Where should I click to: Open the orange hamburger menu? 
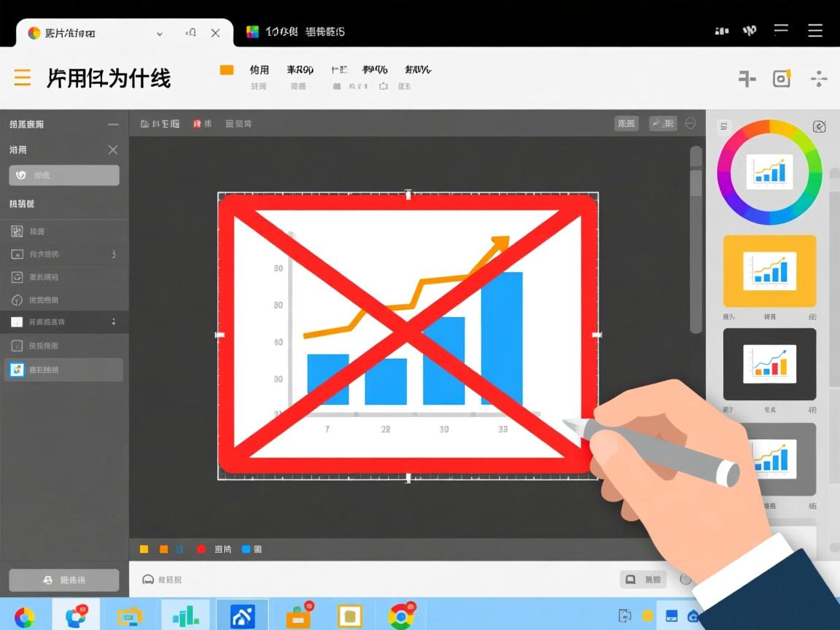click(x=23, y=77)
